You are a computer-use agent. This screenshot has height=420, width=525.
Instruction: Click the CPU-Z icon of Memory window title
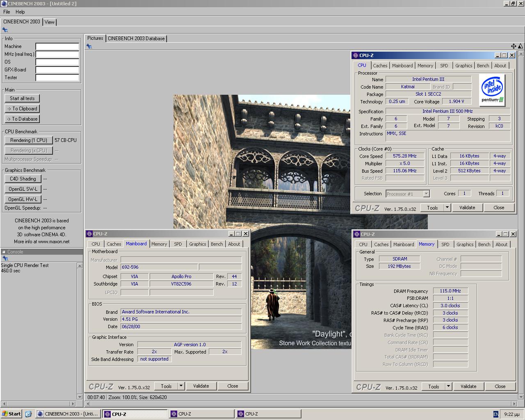[x=357, y=234]
